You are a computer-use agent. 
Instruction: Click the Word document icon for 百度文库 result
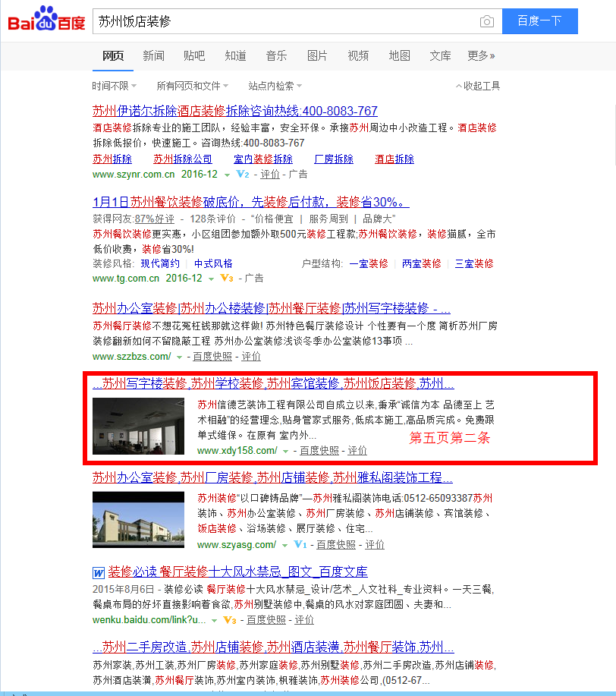(x=99, y=572)
